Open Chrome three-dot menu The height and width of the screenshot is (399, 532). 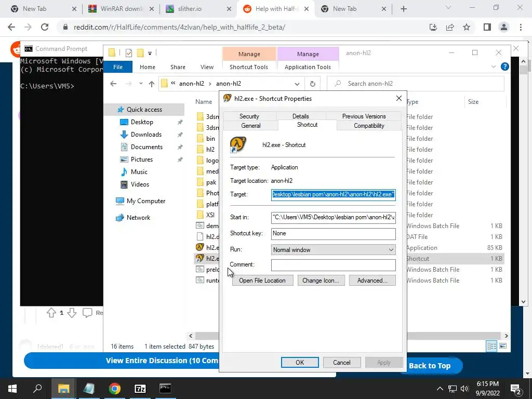pyautogui.click(x=521, y=27)
